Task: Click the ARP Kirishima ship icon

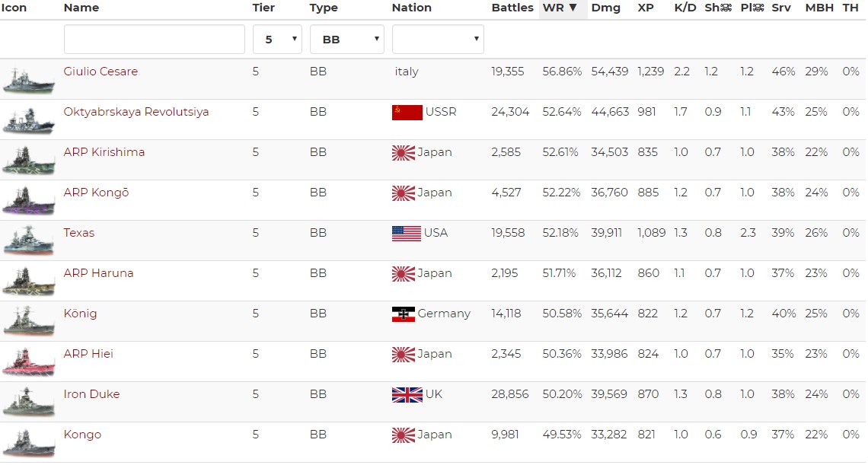Action: 28,161
